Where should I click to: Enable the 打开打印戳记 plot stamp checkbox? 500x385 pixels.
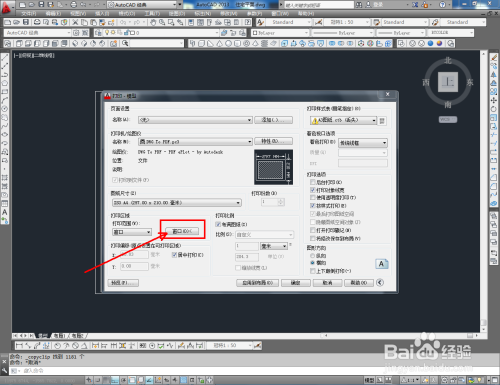point(313,230)
